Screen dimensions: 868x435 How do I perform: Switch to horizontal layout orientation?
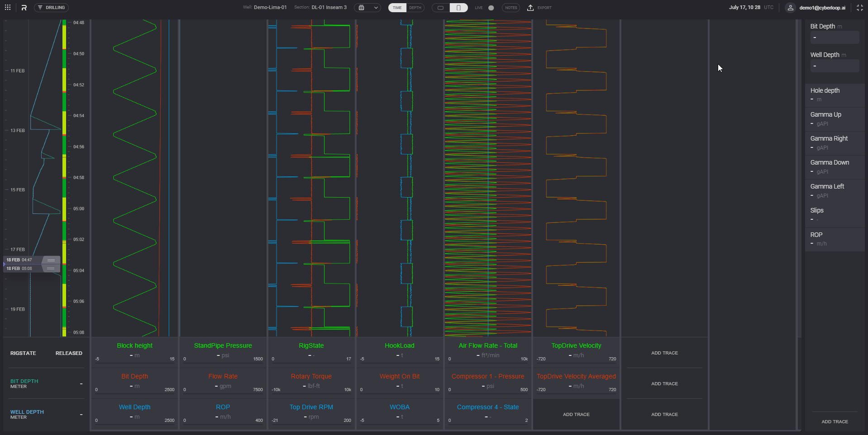click(440, 8)
